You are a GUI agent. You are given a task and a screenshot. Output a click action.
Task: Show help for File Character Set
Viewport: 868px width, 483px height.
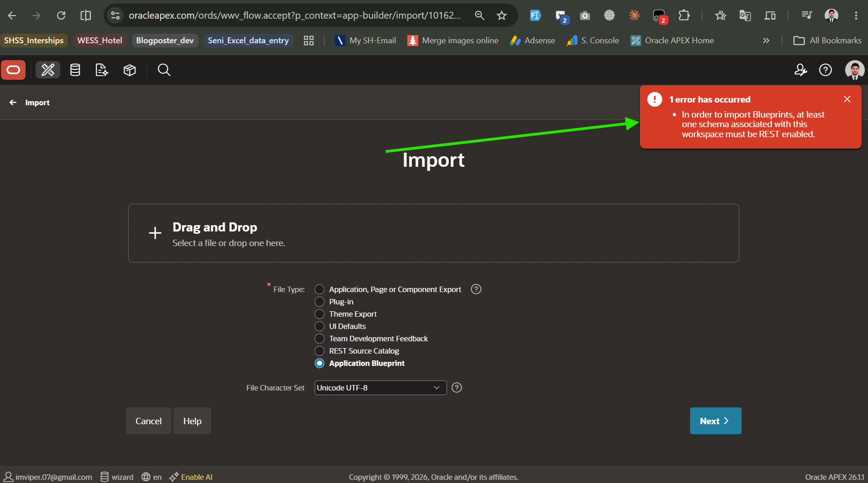pos(457,387)
